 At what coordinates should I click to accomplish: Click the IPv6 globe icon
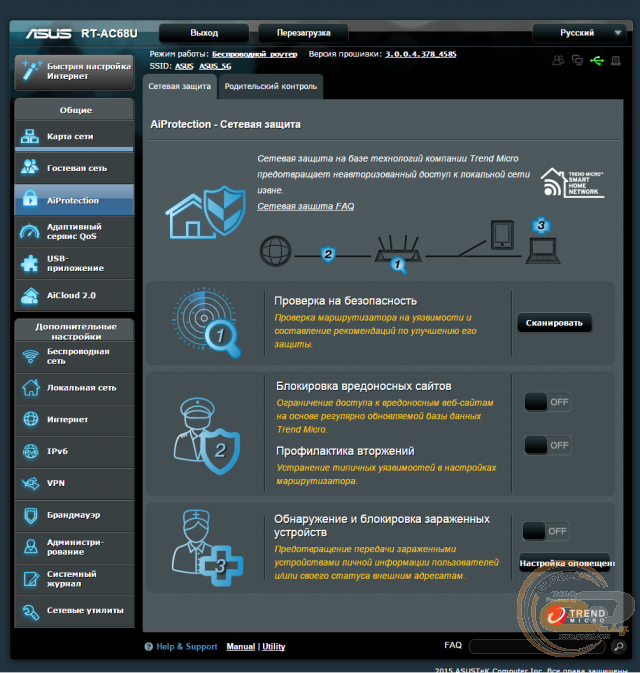[30, 451]
